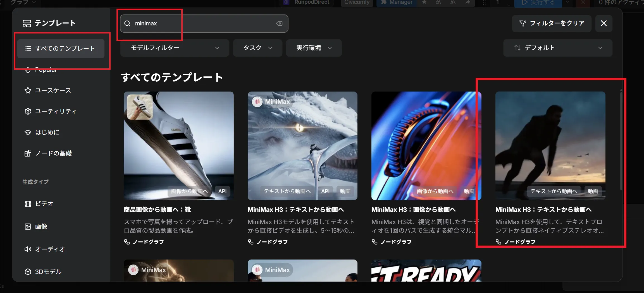Expand the モデルフィルター dropdown
This screenshot has width=644, height=293.
175,48
